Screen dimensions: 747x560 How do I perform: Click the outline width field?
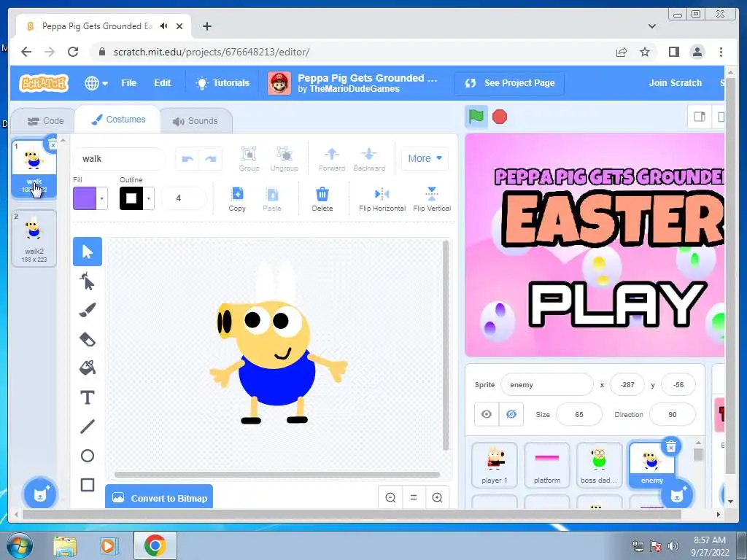tap(184, 198)
